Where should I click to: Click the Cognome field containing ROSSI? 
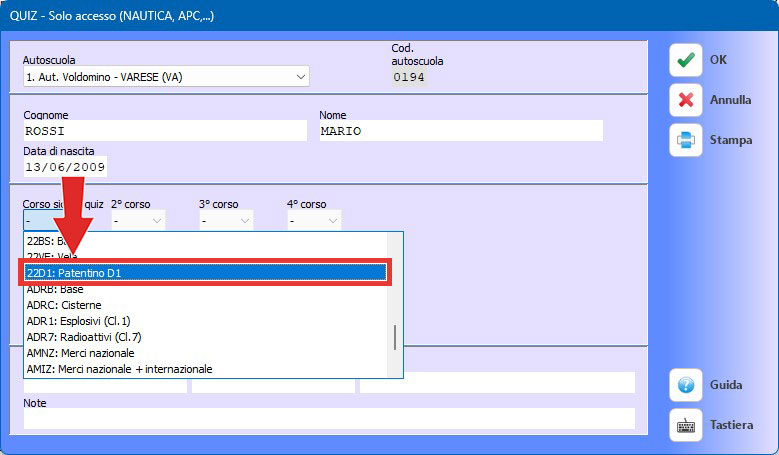coord(164,131)
